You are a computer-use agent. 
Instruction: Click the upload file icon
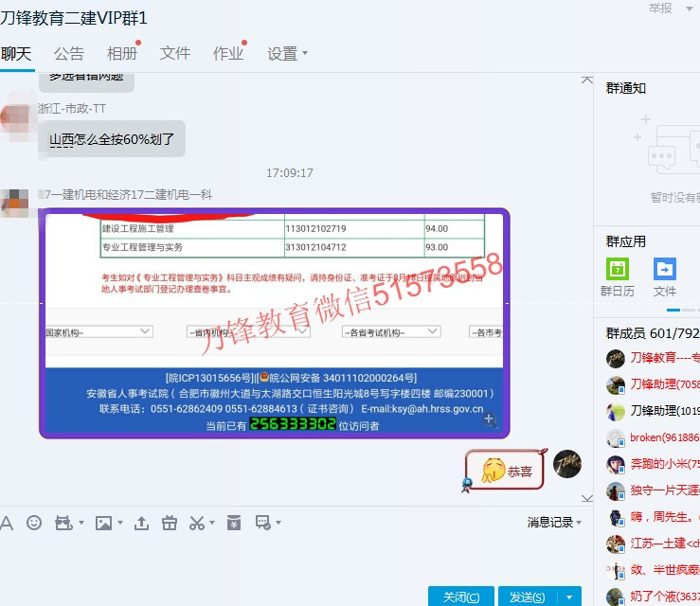[142, 523]
